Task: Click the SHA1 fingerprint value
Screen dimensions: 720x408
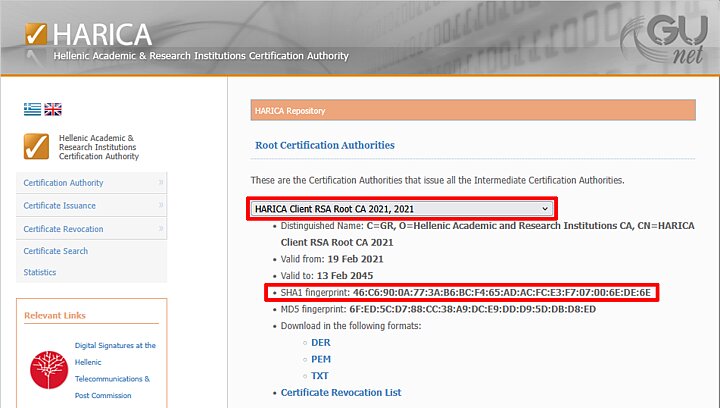Action: (502, 292)
